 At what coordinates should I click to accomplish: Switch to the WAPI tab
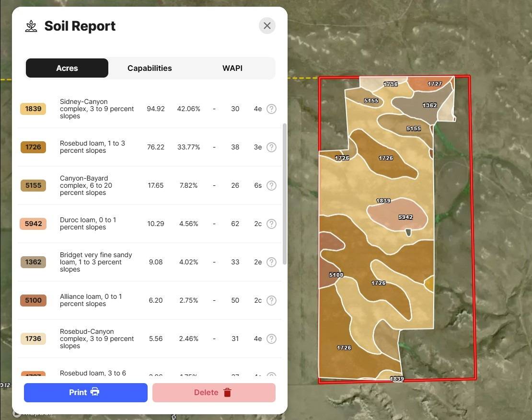[x=232, y=68]
